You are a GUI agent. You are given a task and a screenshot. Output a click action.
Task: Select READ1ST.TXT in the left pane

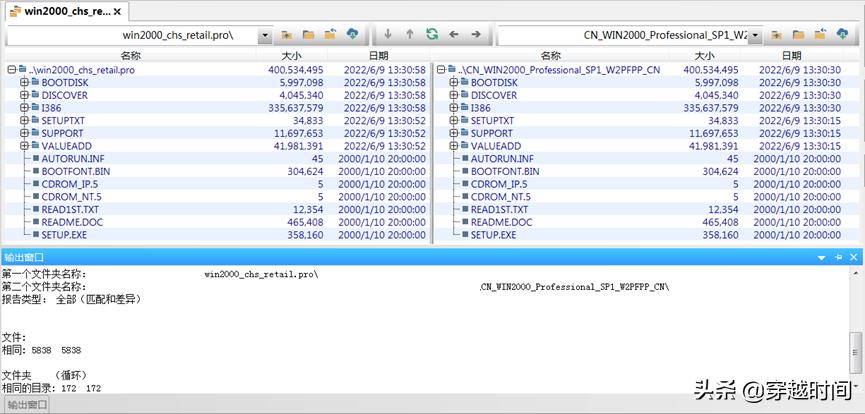70,210
